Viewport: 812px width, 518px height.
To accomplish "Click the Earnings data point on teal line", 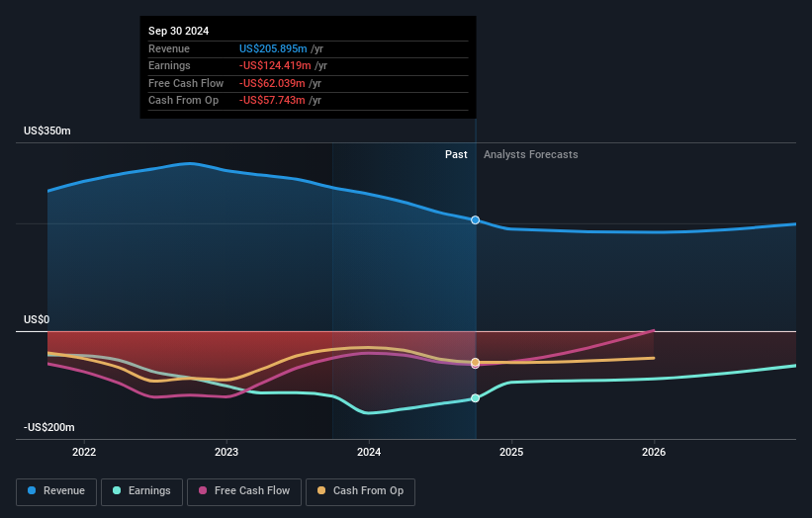I will click(x=475, y=398).
